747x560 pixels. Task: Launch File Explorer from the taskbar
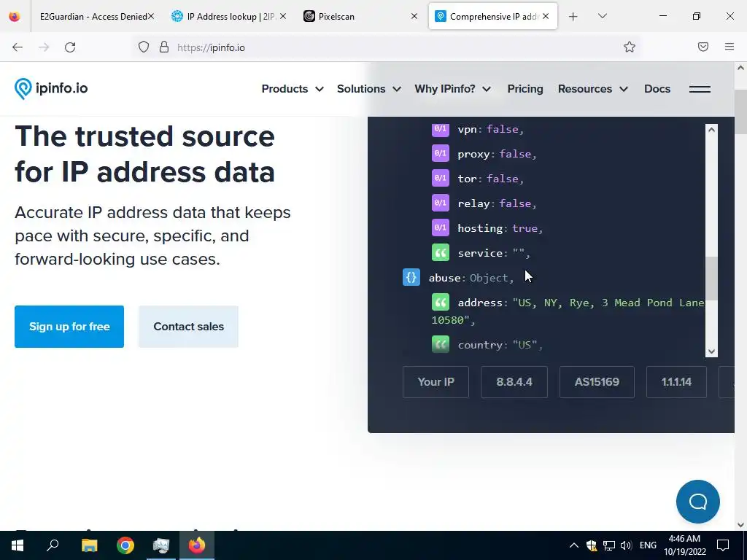89,545
